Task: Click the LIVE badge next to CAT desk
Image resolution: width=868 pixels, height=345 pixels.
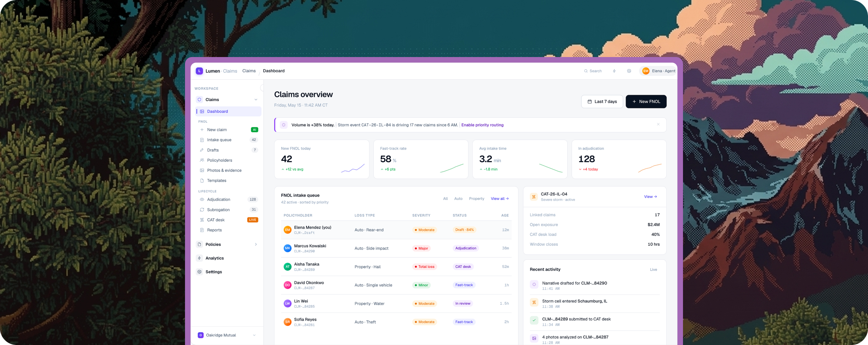Action: [252, 220]
